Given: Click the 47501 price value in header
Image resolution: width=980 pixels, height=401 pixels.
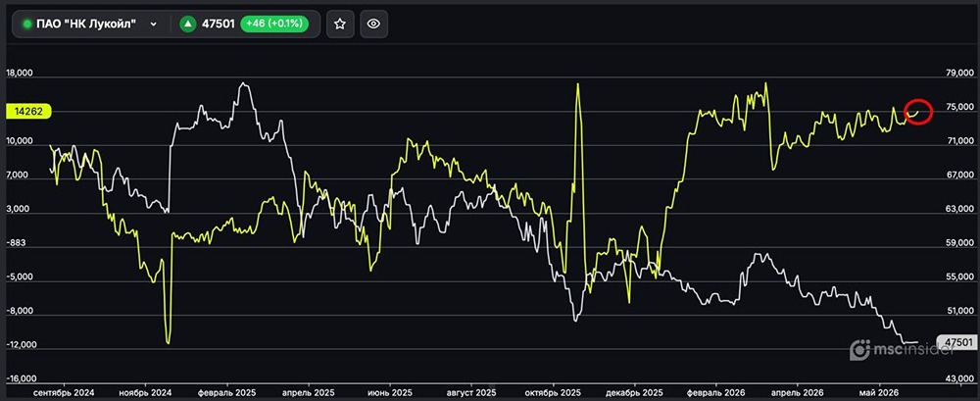Looking at the screenshot, I should (x=217, y=24).
